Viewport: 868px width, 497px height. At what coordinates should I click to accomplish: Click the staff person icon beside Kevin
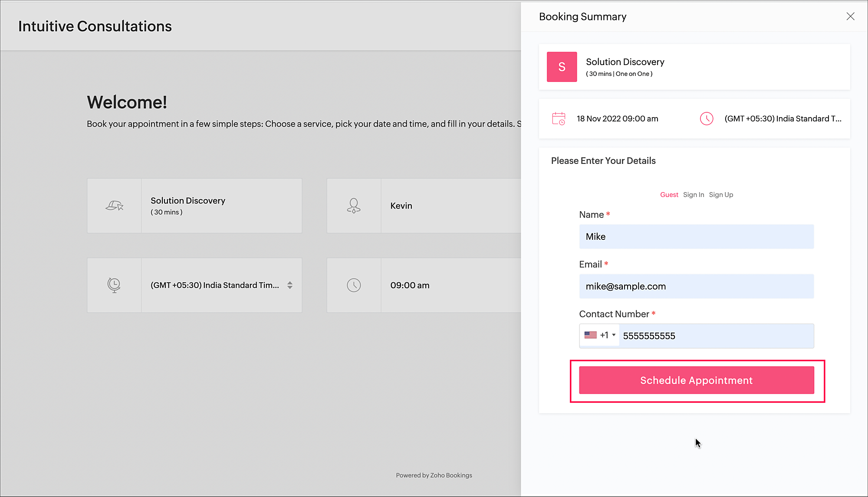[x=354, y=206]
